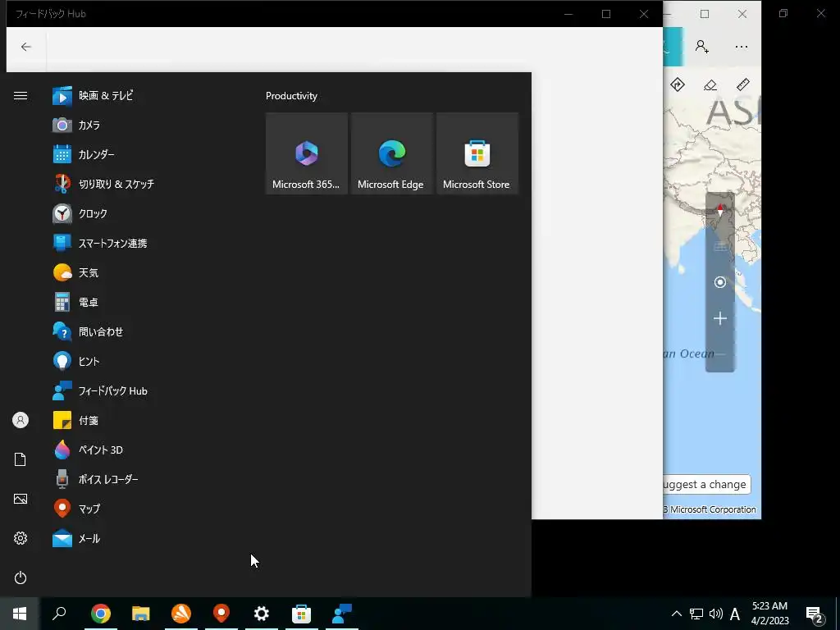Open the volume control tray icon
This screenshot has width=840, height=630.
click(715, 614)
